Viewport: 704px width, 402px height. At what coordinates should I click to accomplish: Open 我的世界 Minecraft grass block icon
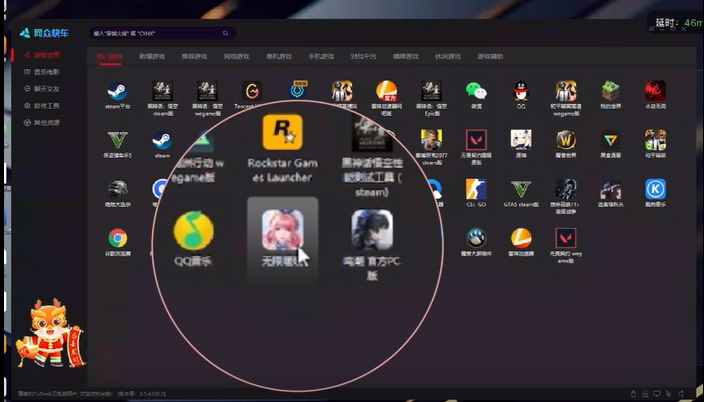point(611,91)
